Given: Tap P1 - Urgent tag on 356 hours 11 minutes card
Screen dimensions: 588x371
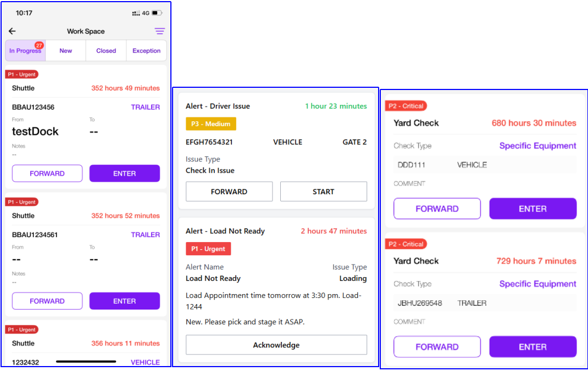Looking at the screenshot, I should pos(22,330).
